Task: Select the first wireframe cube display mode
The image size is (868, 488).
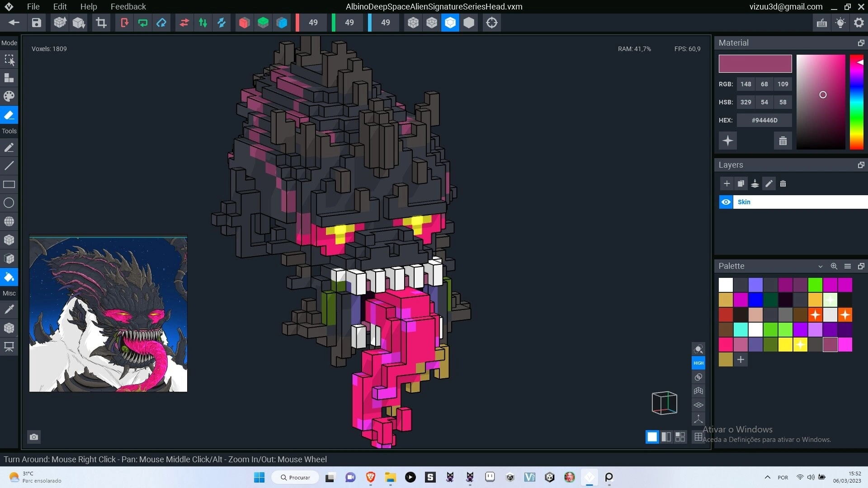Action: pos(413,23)
